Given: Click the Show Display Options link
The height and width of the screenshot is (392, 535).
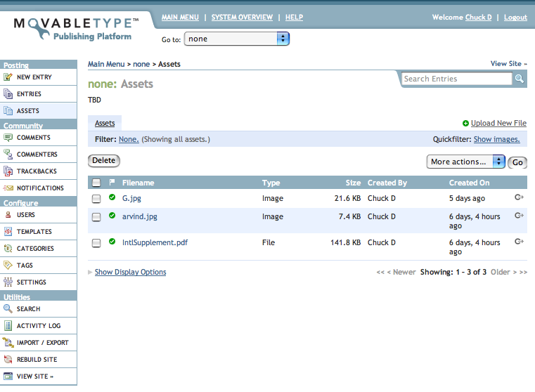Looking at the screenshot, I should [x=130, y=272].
